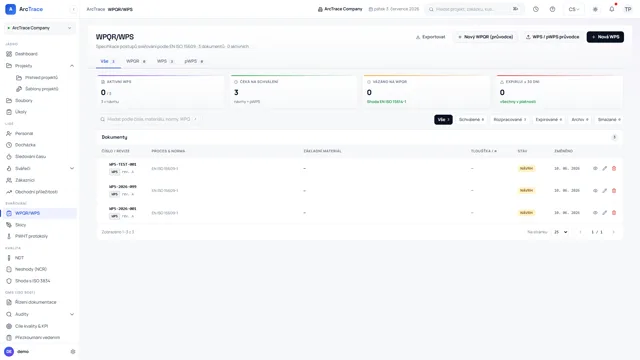The image size is (640, 360).
Task: Collapse the sidebar with the chevron button
Action: [x=73, y=9]
